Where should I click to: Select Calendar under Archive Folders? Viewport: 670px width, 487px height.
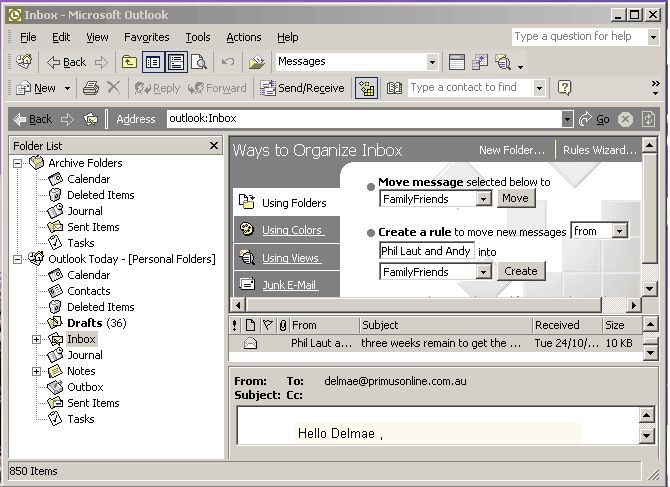[x=79, y=179]
